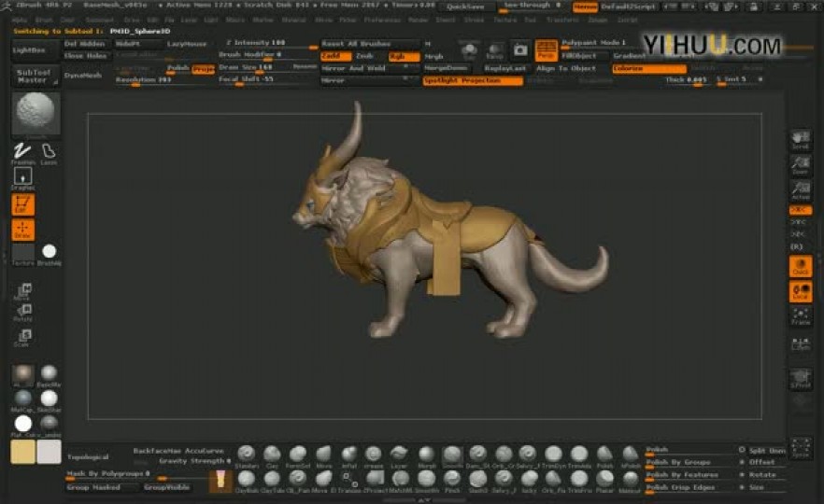Open the Layer menu
The height and width of the screenshot is (504, 824).
point(188,20)
